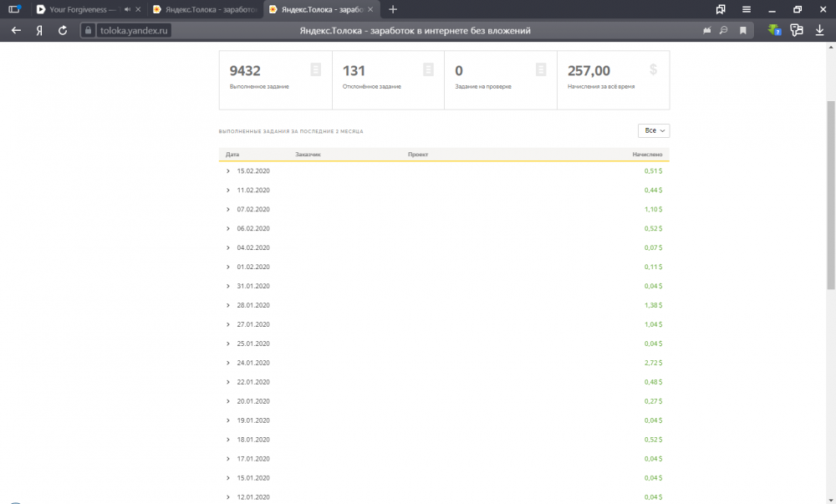Click the 1,38 $ amount for 28.01.2020
The width and height of the screenshot is (836, 504).
pos(653,305)
